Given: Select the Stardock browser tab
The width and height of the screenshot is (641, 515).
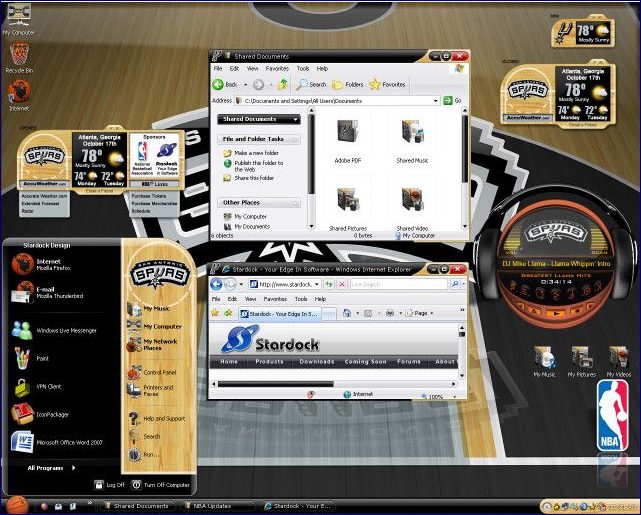Looking at the screenshot, I should pyautogui.click(x=280, y=314).
